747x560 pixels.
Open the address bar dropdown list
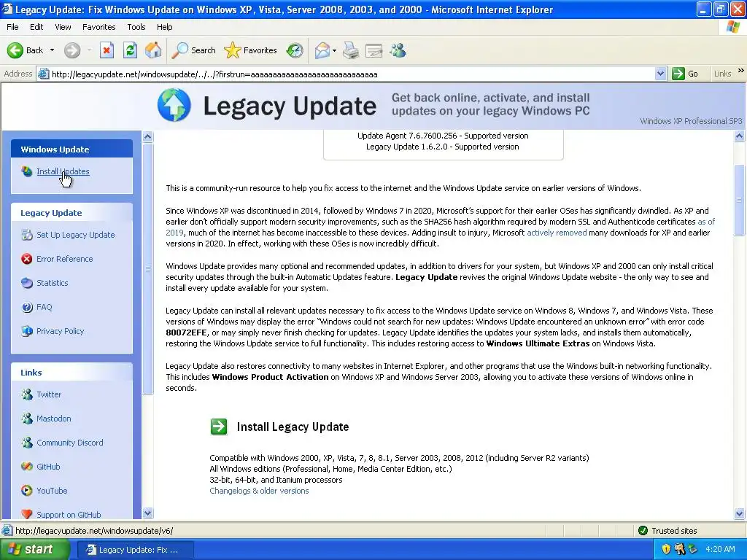(x=660, y=74)
